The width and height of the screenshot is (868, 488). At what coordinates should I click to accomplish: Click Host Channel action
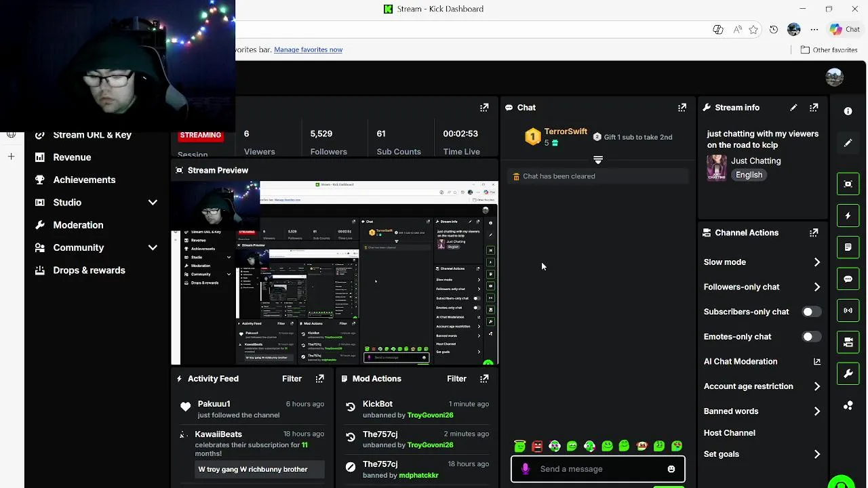[730, 433]
